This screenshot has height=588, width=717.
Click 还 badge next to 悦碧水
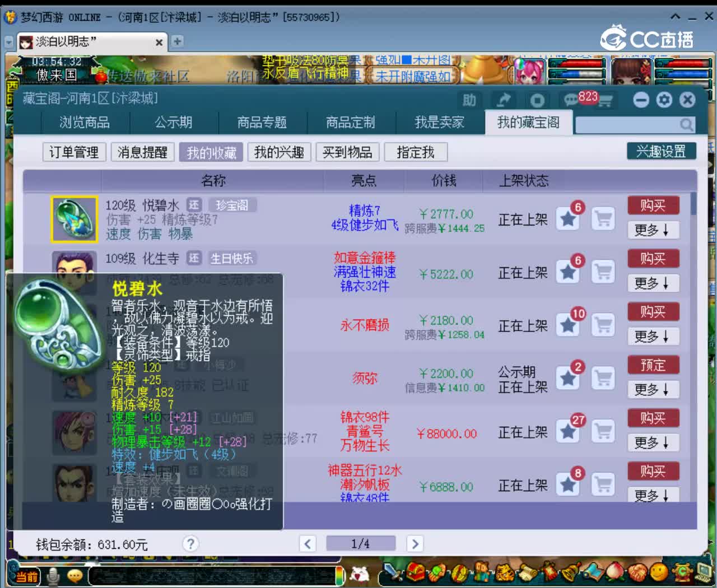(x=194, y=205)
